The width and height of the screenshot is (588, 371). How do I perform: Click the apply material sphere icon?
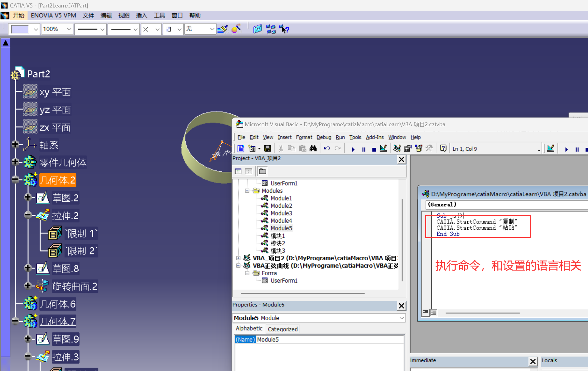coord(236,29)
